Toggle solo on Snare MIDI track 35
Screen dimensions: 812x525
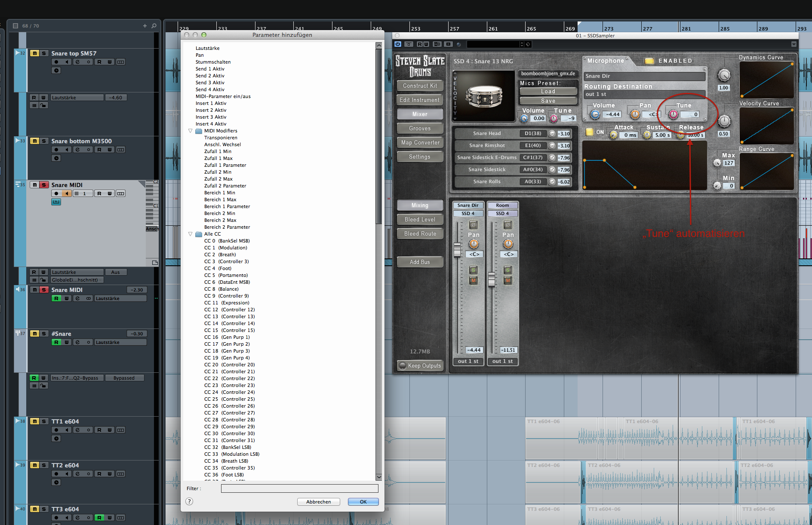44,185
